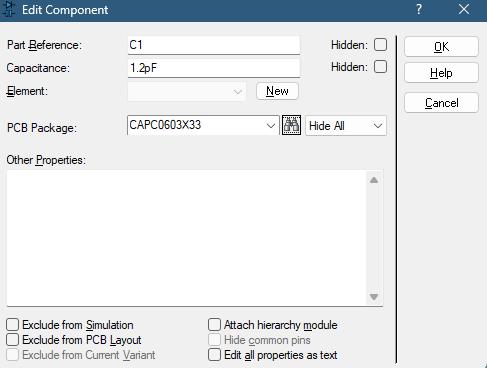Click the scroll up arrow in Other Properties
Screen dimensions: 487x368
(374, 180)
